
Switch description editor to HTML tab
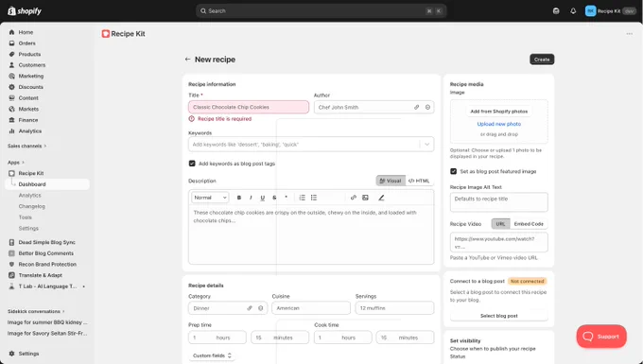[x=419, y=181]
